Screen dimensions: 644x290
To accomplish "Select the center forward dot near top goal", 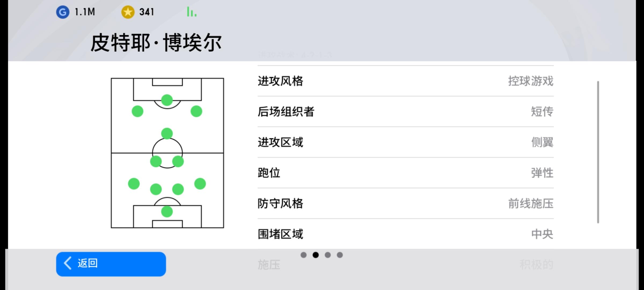I will click(x=167, y=100).
